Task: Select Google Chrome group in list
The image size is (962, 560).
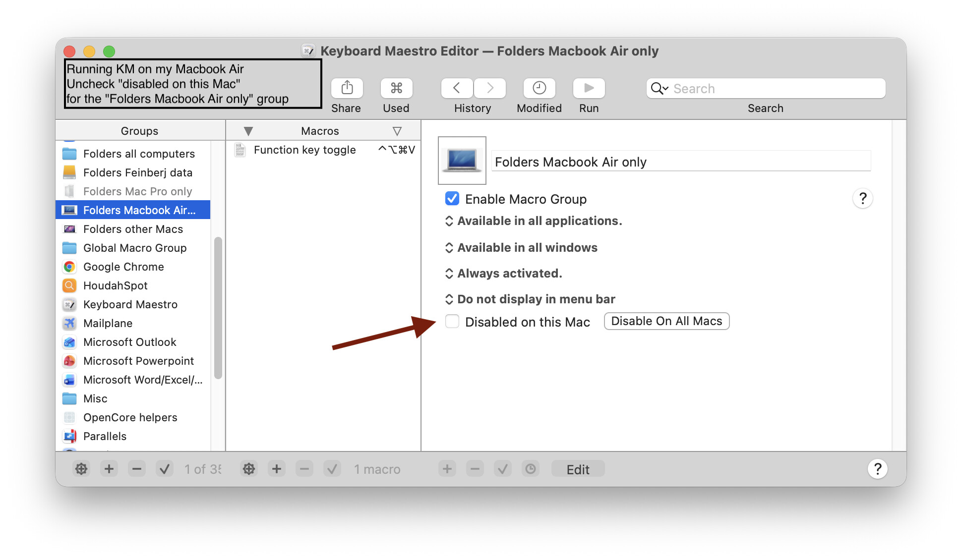Action: pos(123,267)
